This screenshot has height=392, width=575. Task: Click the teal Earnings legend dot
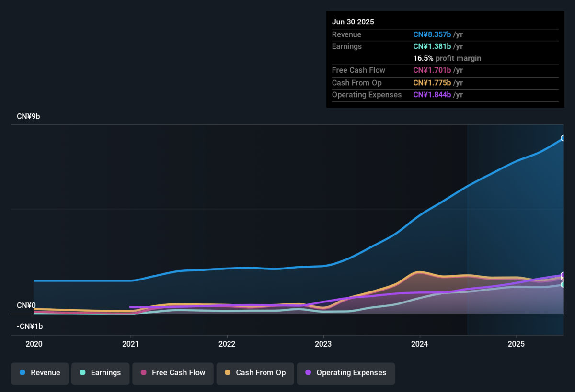tap(83, 373)
